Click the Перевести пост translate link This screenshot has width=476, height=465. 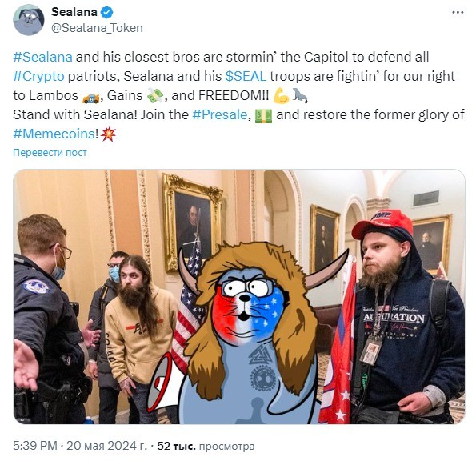pos(50,153)
